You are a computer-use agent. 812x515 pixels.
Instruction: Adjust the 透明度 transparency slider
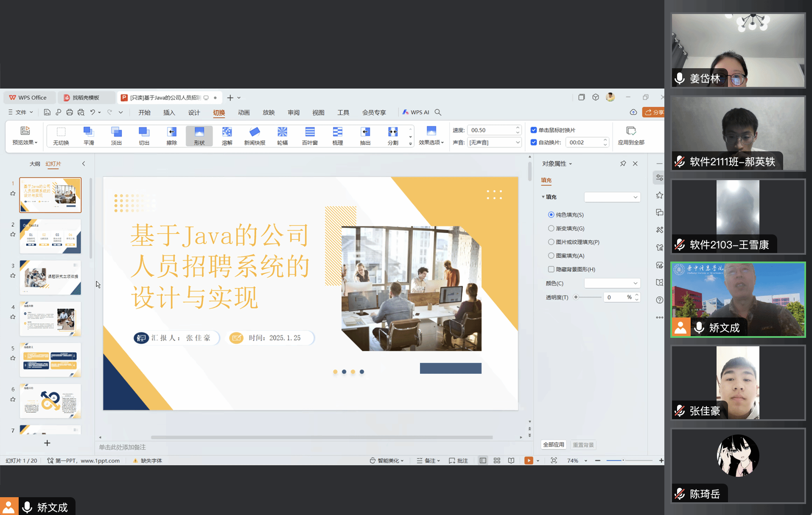coord(588,297)
